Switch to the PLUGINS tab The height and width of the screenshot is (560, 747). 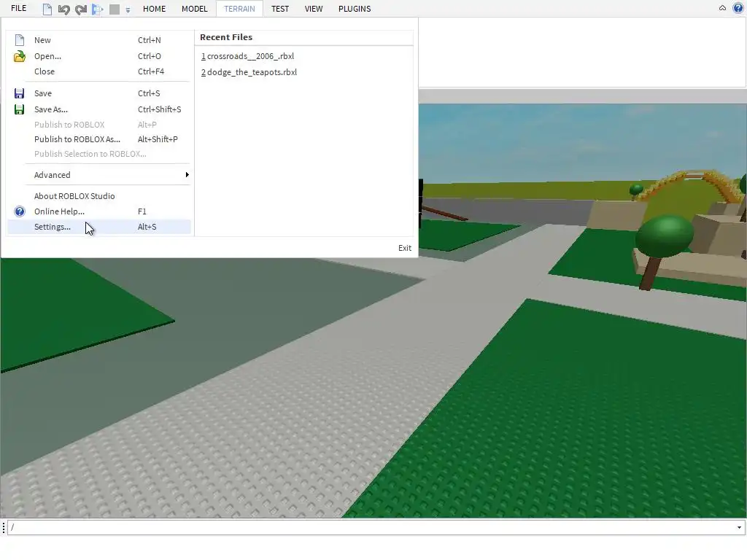pos(355,9)
